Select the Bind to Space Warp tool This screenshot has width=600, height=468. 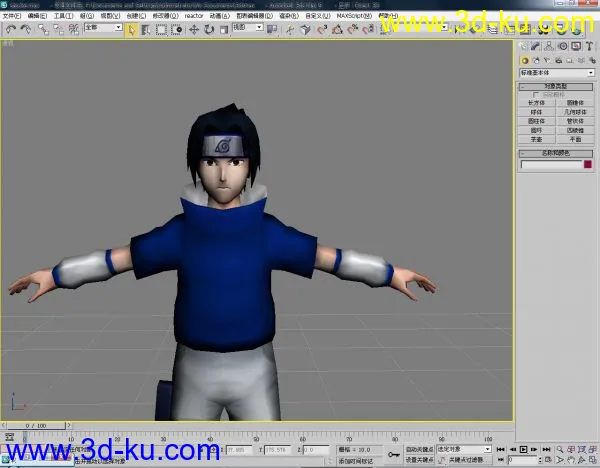click(x=73, y=29)
